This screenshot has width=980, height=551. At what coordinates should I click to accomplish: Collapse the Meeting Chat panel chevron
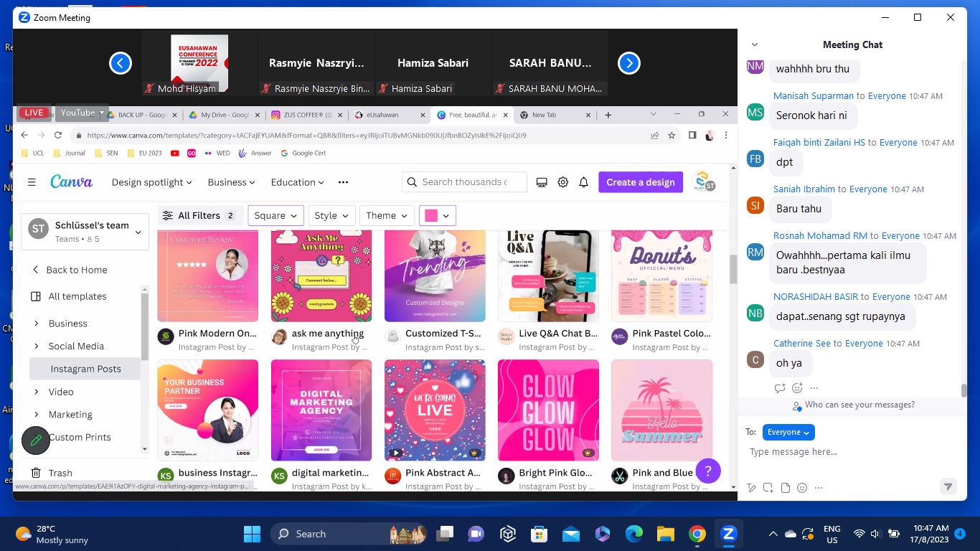click(x=753, y=44)
